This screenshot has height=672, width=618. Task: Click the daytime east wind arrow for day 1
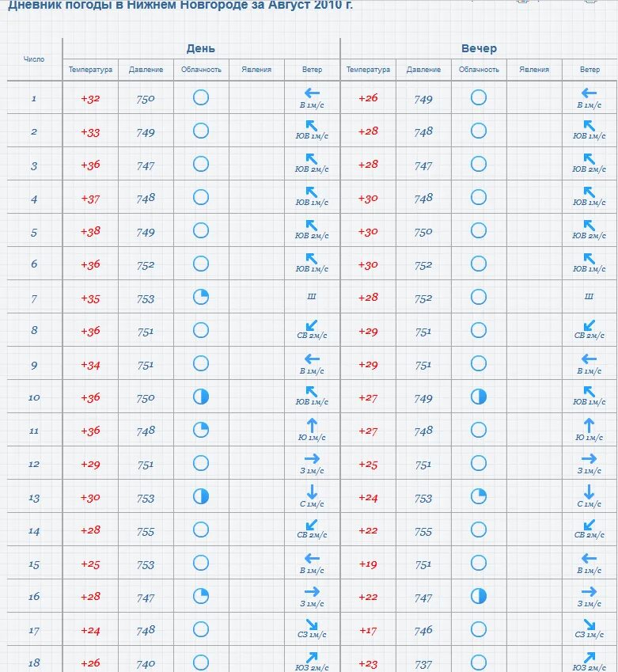312,93
